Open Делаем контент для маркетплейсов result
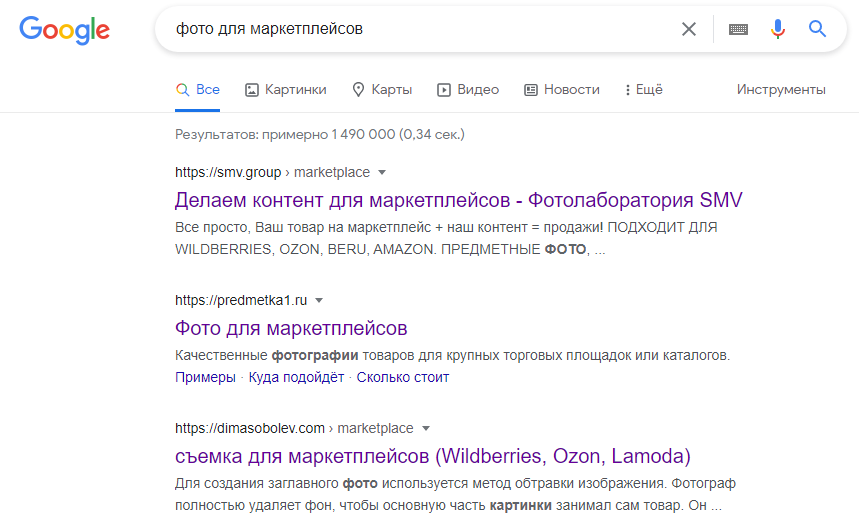 pyautogui.click(x=459, y=200)
